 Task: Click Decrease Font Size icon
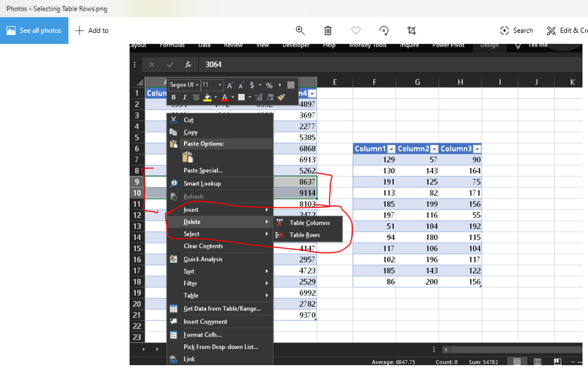241,85
